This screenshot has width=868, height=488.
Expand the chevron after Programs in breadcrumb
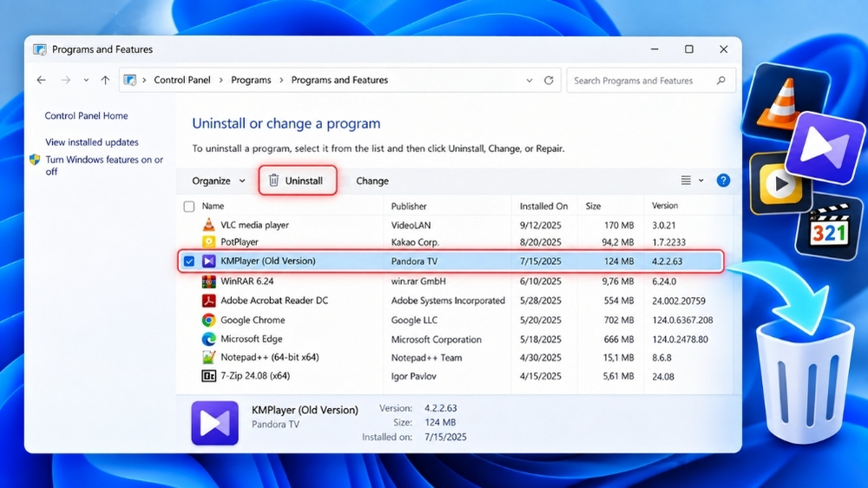click(x=281, y=80)
